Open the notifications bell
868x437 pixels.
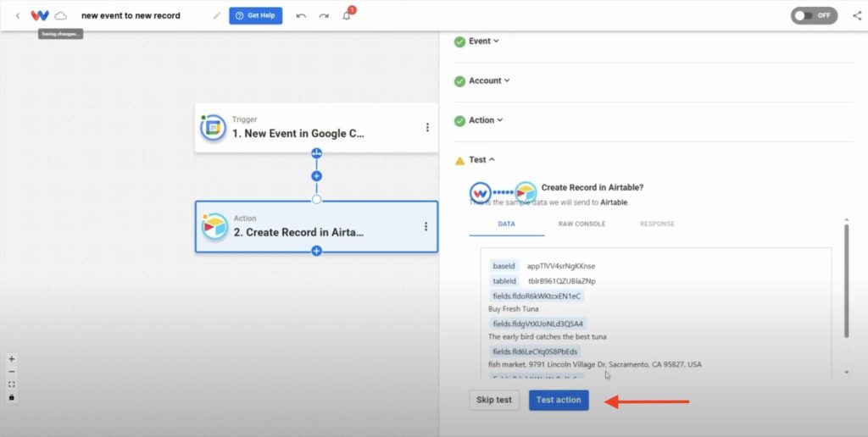tap(347, 15)
